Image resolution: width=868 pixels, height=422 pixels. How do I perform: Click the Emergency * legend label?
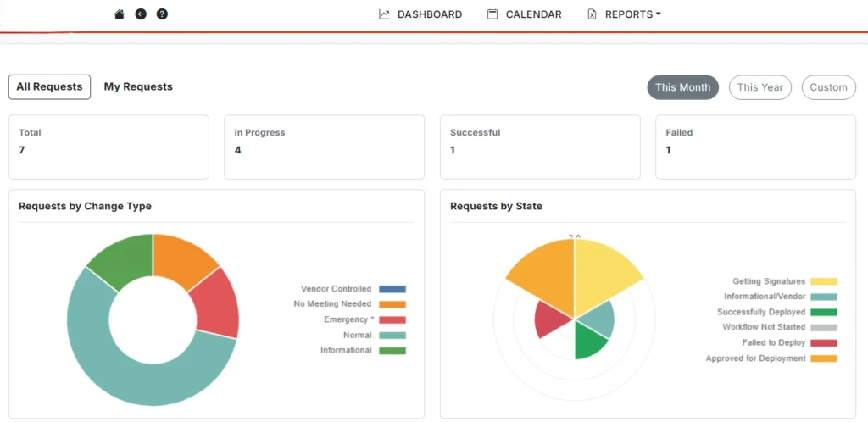[349, 319]
